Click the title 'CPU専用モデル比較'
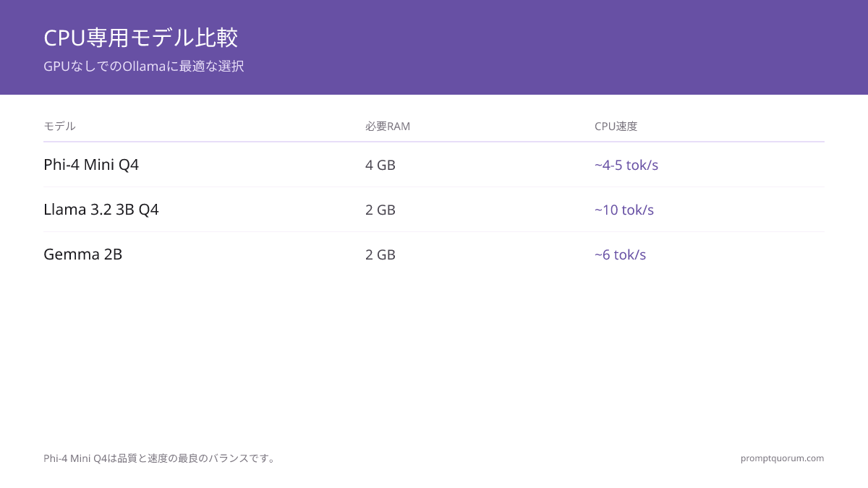The image size is (868, 488). pyautogui.click(x=140, y=38)
